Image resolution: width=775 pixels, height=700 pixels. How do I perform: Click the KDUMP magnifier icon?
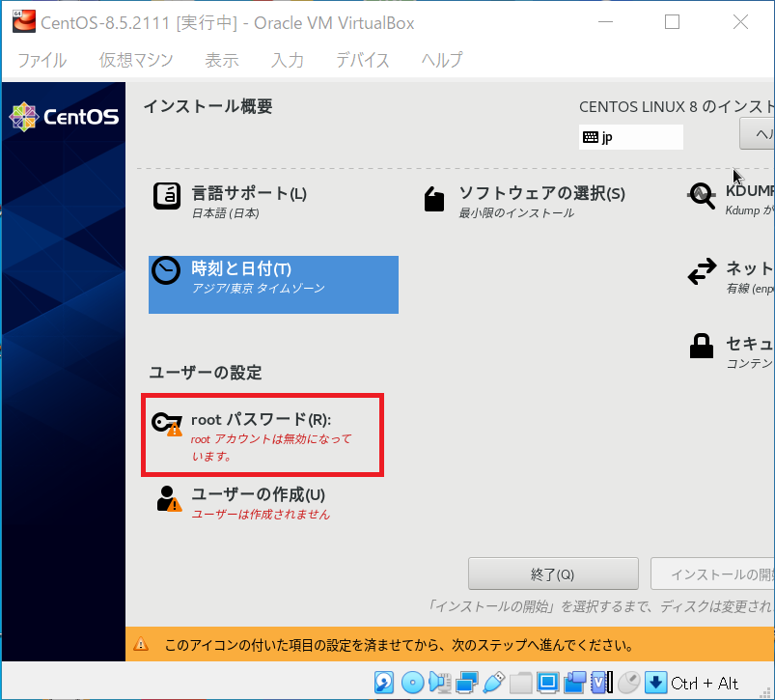702,196
